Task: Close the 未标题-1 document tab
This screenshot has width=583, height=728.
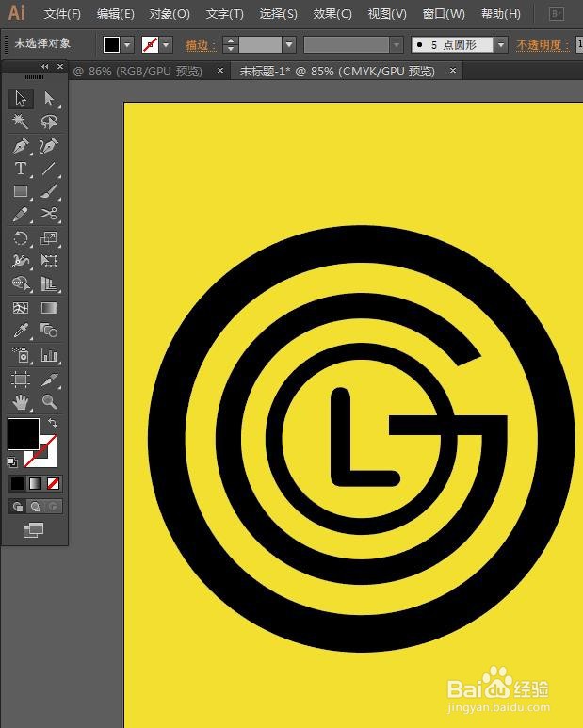Action: tap(453, 70)
